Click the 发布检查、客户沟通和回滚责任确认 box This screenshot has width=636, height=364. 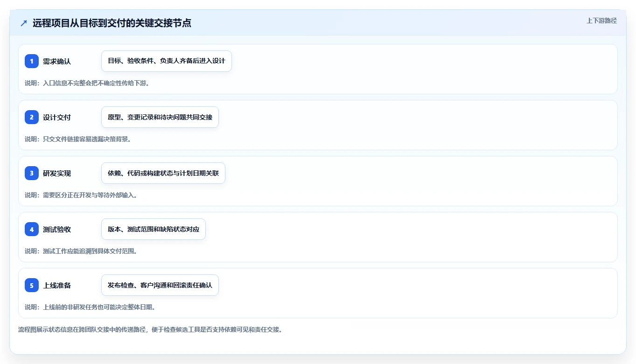coord(160,285)
